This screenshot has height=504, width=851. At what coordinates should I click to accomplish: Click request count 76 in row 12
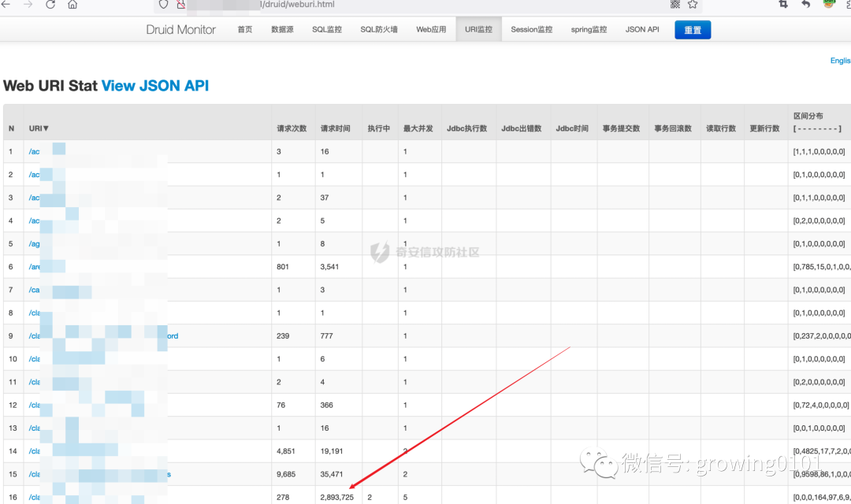(x=281, y=406)
